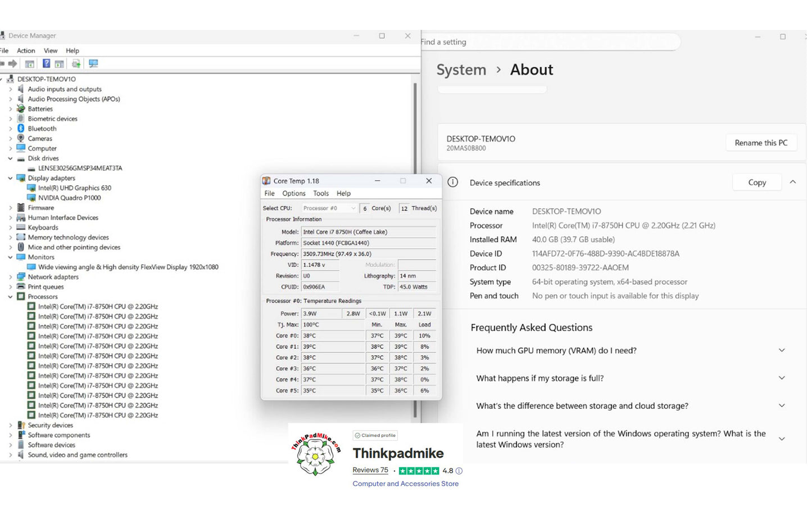Click the green star rating next to Reviews

pos(419,471)
